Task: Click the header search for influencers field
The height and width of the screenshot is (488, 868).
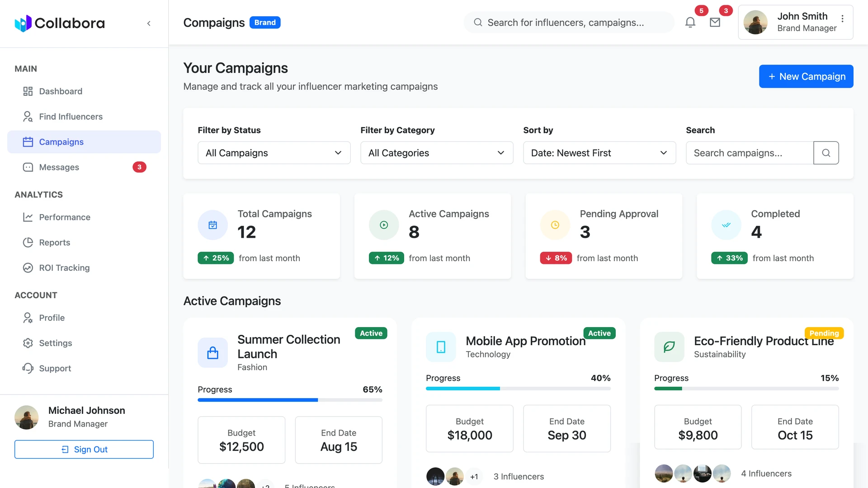Action: pos(569,22)
